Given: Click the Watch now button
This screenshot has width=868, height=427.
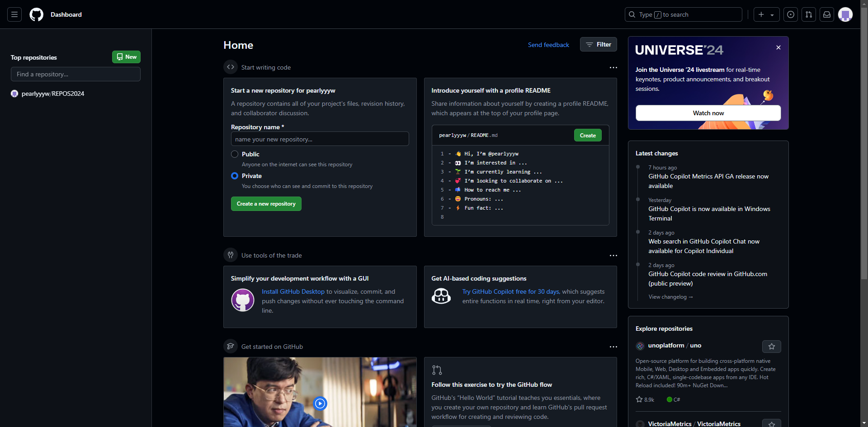Looking at the screenshot, I should tap(708, 113).
